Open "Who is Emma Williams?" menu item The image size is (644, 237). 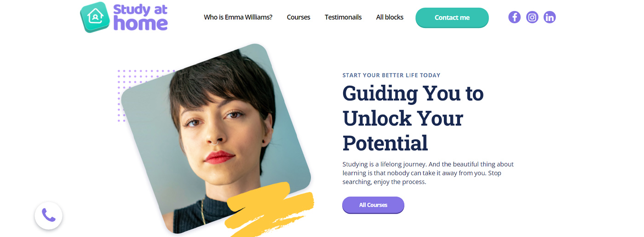pyautogui.click(x=238, y=17)
